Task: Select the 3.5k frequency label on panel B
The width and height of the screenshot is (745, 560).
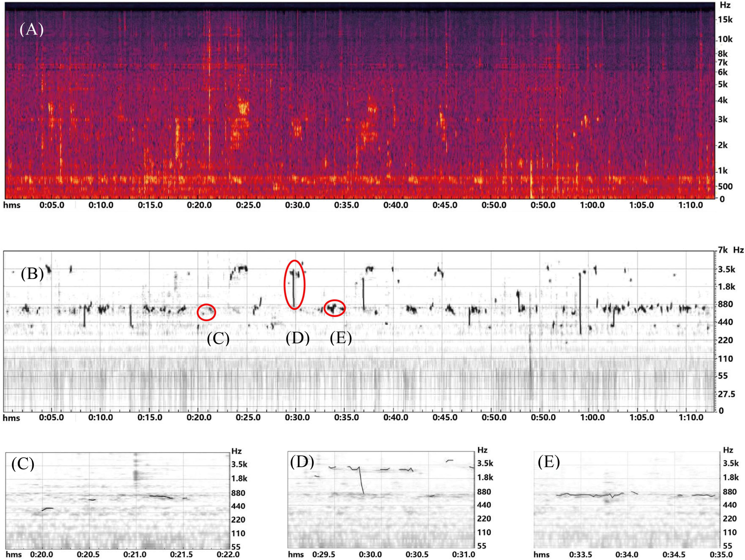Action: (726, 269)
